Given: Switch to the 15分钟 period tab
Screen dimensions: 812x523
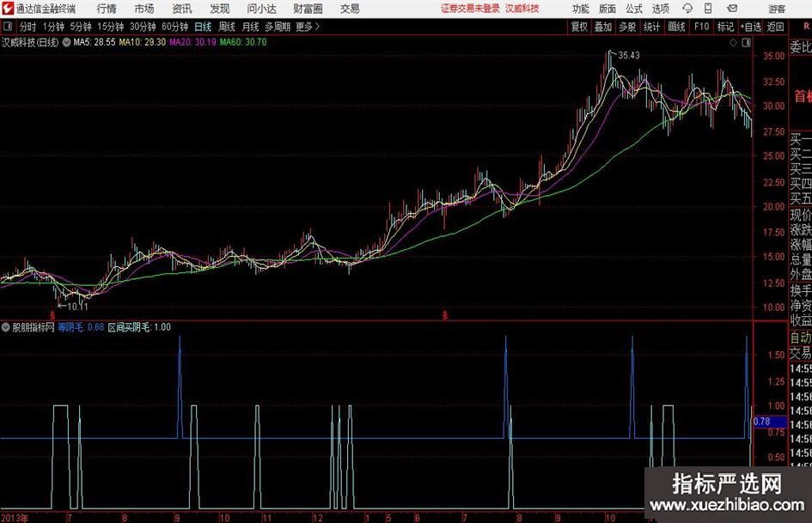Looking at the screenshot, I should pos(111,27).
